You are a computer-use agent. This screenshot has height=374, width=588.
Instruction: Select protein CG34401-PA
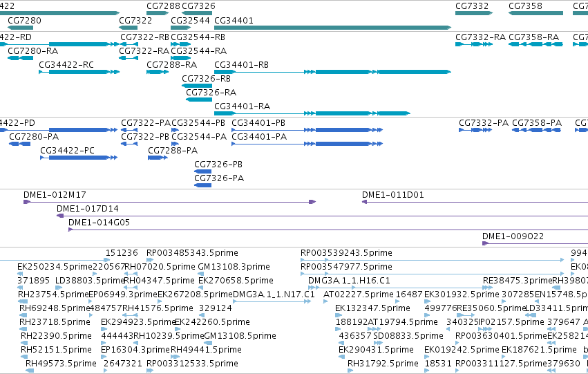pos(307,144)
